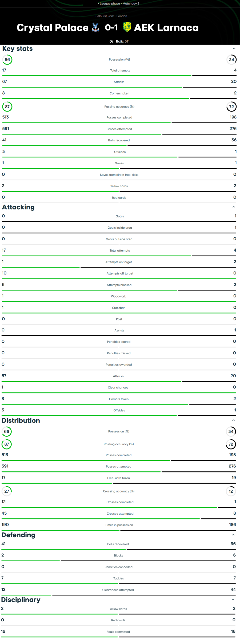Open the AEK Larnaca team name link

click(166, 28)
